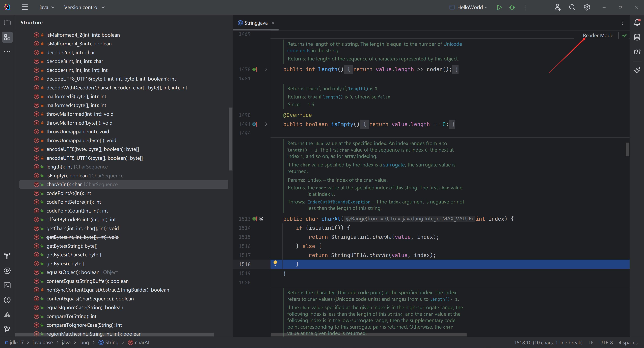Image resolution: width=644 pixels, height=348 pixels.
Task: Change the 4 spaces indent setting
Action: [x=628, y=342]
